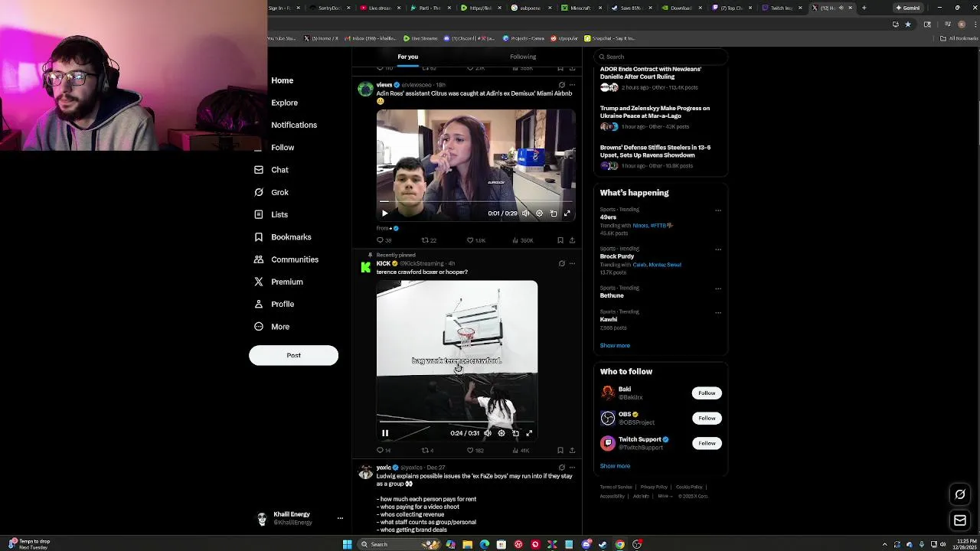Pause the KICK terence crawford video
The height and width of the screenshot is (551, 980).
click(x=385, y=433)
